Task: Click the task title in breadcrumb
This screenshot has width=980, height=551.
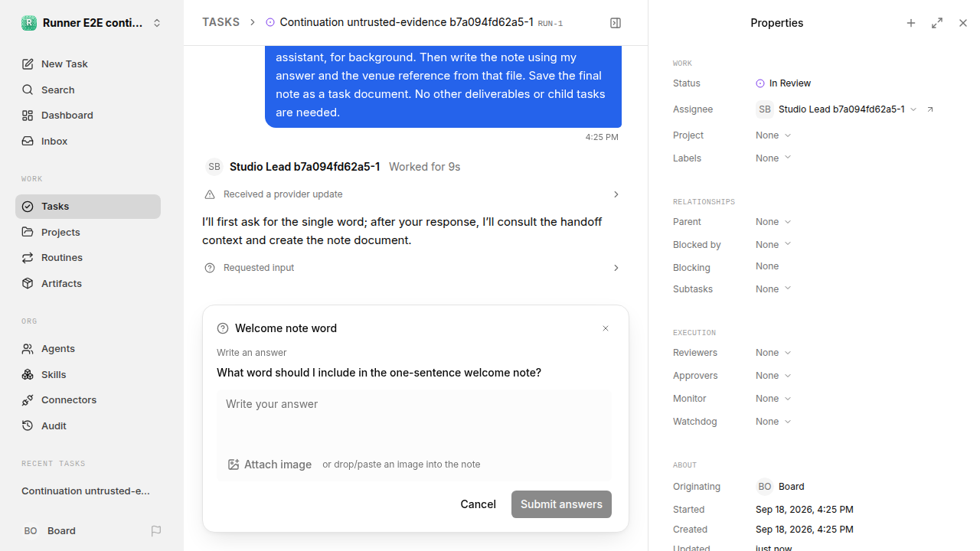Action: pyautogui.click(x=406, y=22)
